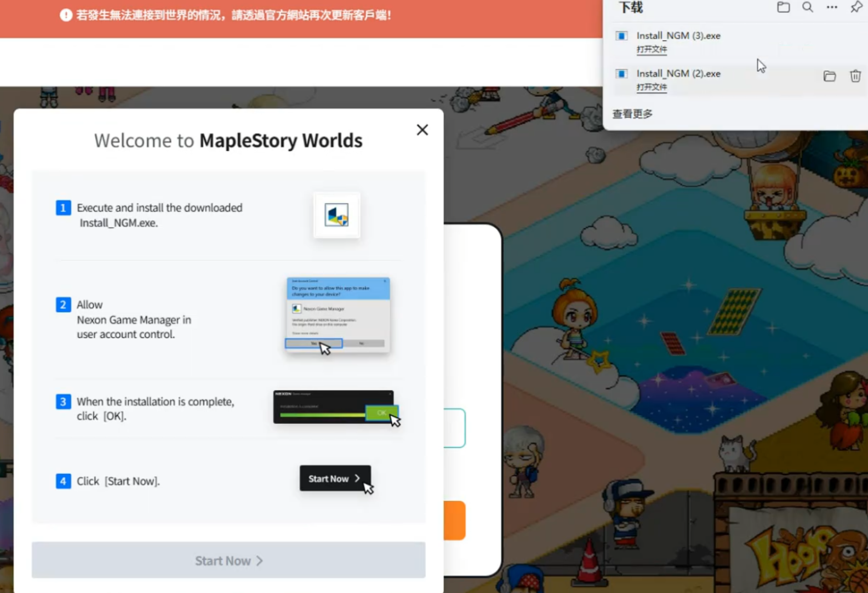Image resolution: width=868 pixels, height=593 pixels.
Task: Pin the downloads panel
Action: pyautogui.click(x=856, y=7)
